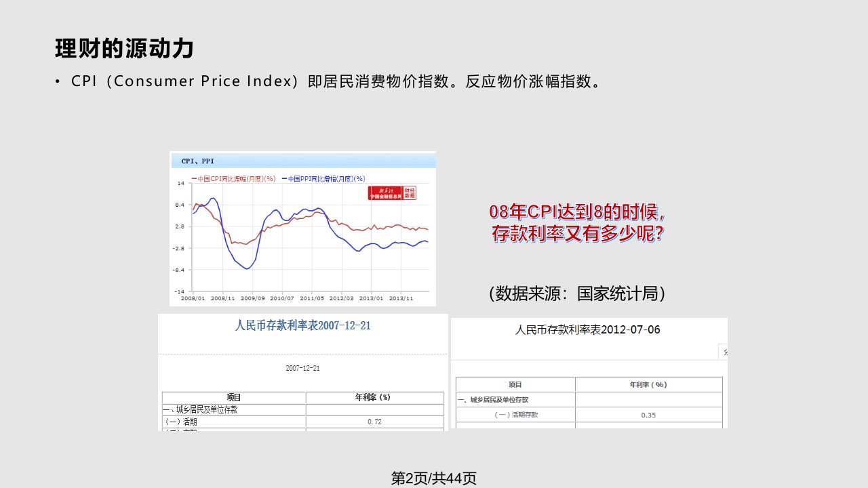Click the y-axis value 14 on chart
Screen dimensions: 868x488
pyautogui.click(x=181, y=183)
